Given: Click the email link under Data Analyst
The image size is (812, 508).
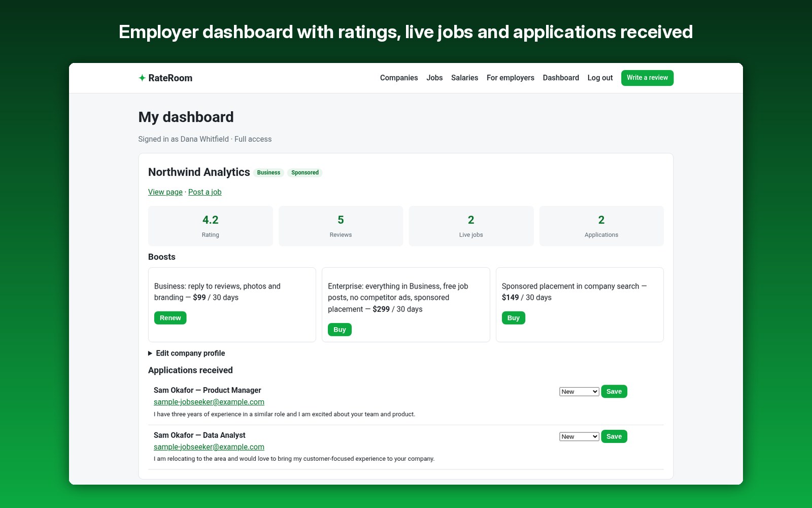Looking at the screenshot, I should point(209,447).
